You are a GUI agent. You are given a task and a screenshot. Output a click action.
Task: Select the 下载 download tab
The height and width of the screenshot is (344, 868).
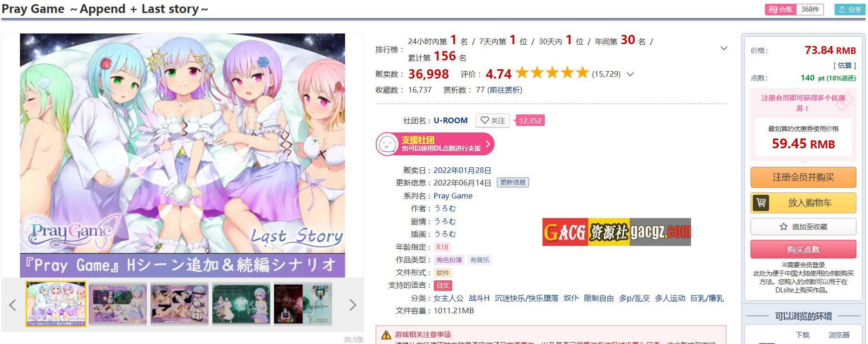802,335
